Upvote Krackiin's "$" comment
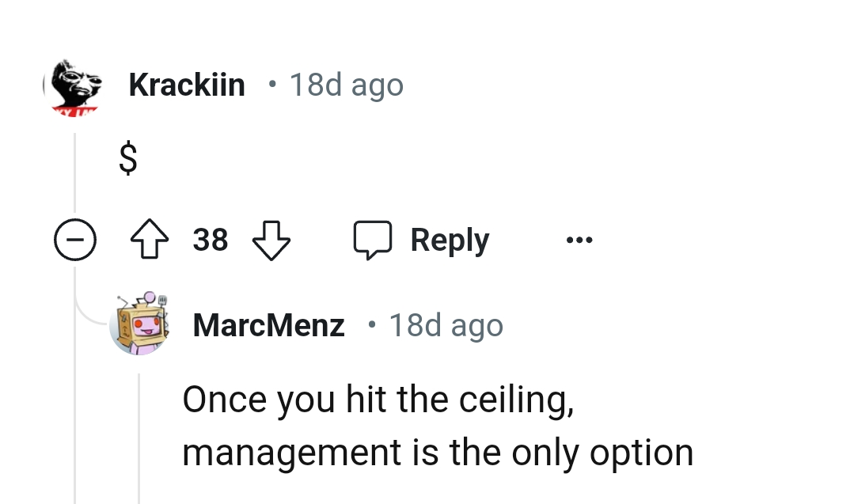The height and width of the screenshot is (504, 854). [x=150, y=239]
